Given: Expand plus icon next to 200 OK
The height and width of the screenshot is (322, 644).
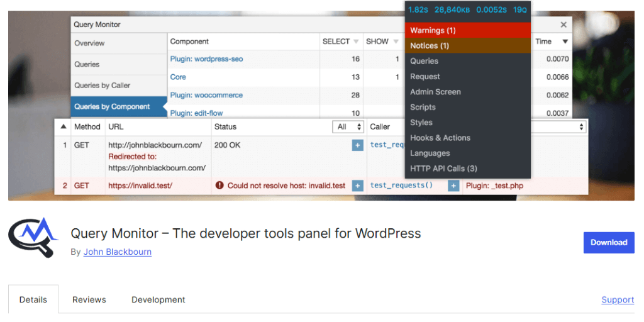Looking at the screenshot, I should coord(357,145).
